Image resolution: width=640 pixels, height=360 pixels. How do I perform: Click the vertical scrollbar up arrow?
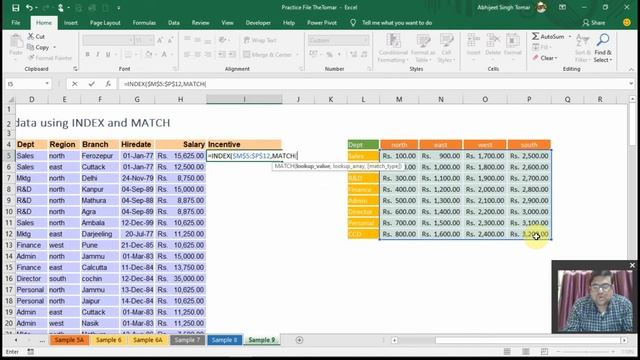632,99
